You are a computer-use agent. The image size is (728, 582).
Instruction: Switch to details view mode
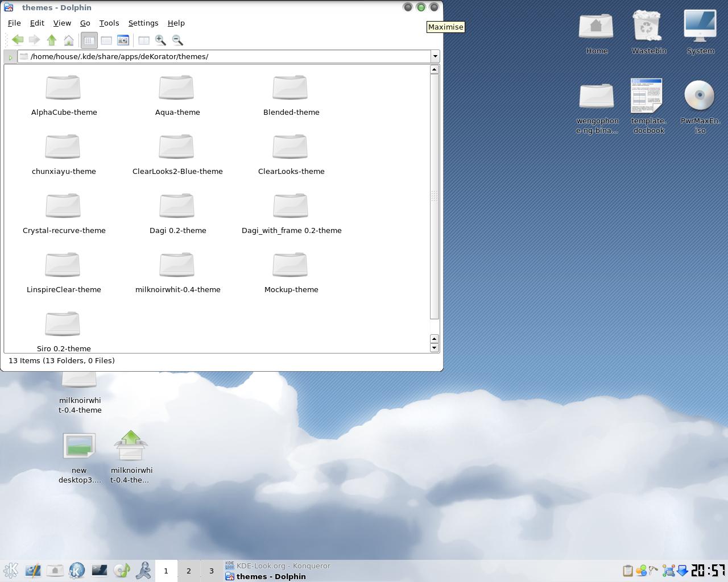pyautogui.click(x=106, y=40)
